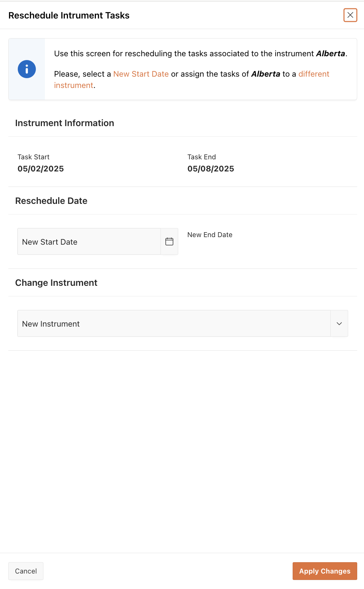Click the New End Date label
Image resolution: width=364 pixels, height=589 pixels.
(210, 235)
